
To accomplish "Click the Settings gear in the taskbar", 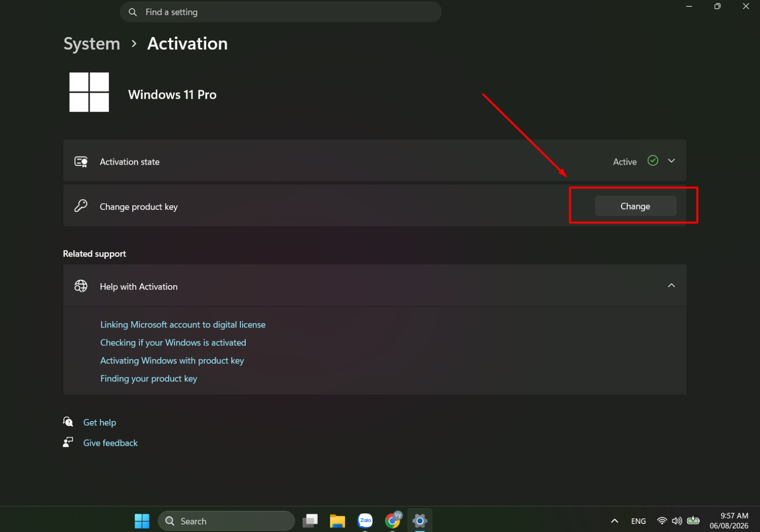I will coord(420,521).
